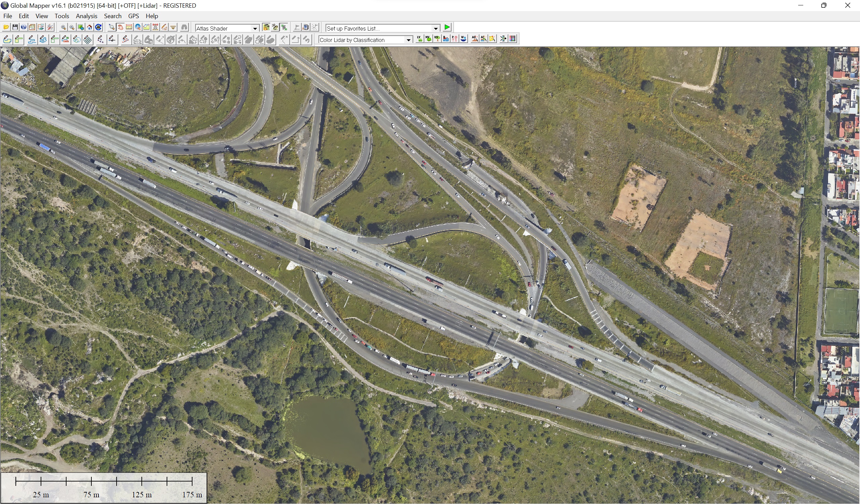Image resolution: width=860 pixels, height=504 pixels.
Task: Click the home full-view icon
Action: 89,27
